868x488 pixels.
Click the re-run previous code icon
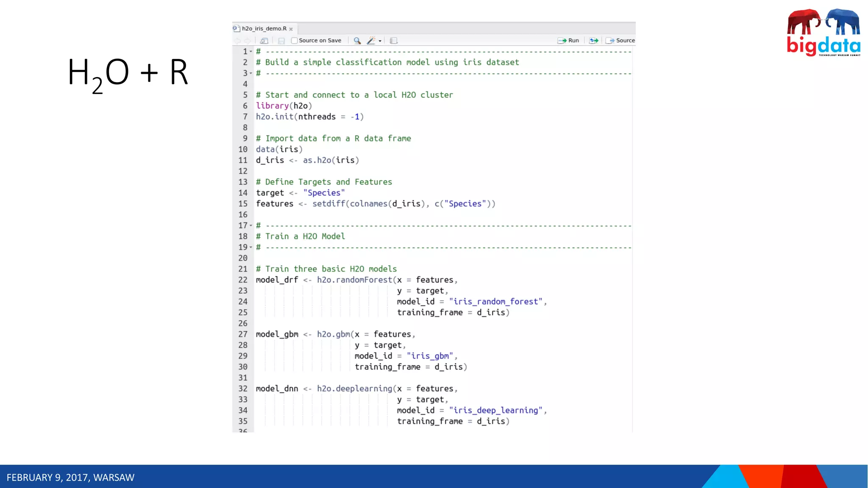point(594,41)
